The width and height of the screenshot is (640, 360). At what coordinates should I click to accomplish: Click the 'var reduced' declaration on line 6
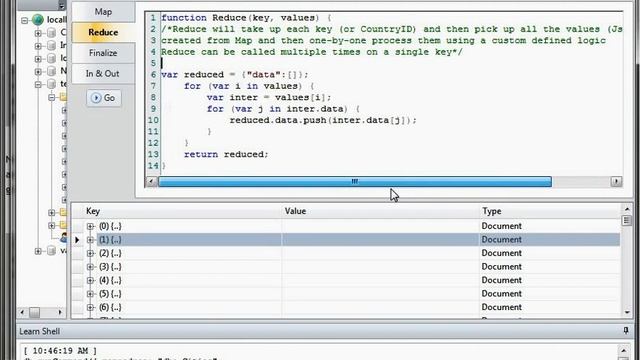(235, 75)
